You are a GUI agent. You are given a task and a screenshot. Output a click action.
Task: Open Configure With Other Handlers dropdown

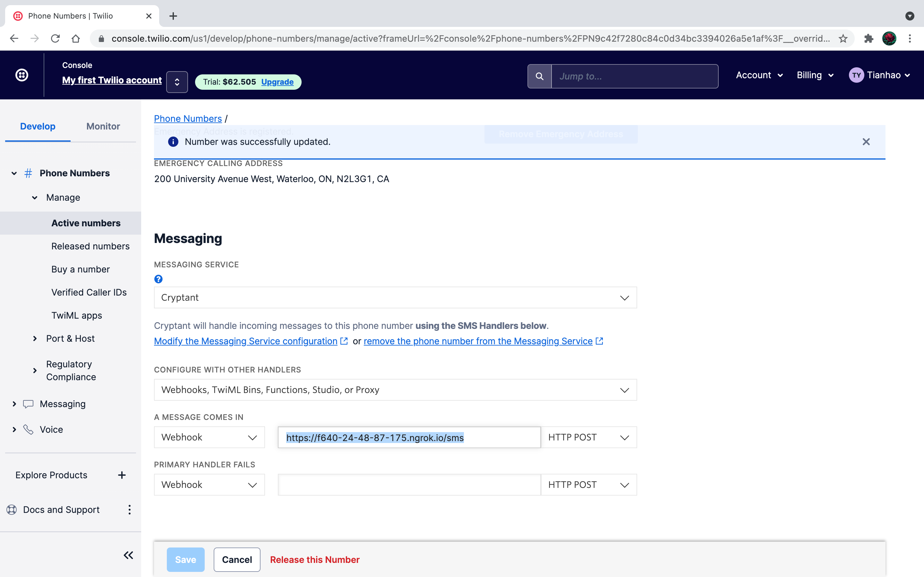pyautogui.click(x=395, y=390)
